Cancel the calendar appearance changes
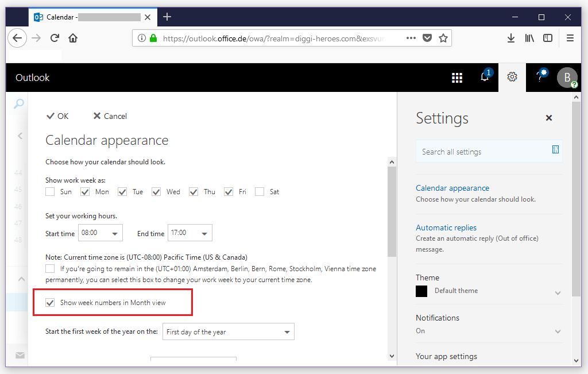Screen dimensions: 588x374 pyautogui.click(x=110, y=115)
